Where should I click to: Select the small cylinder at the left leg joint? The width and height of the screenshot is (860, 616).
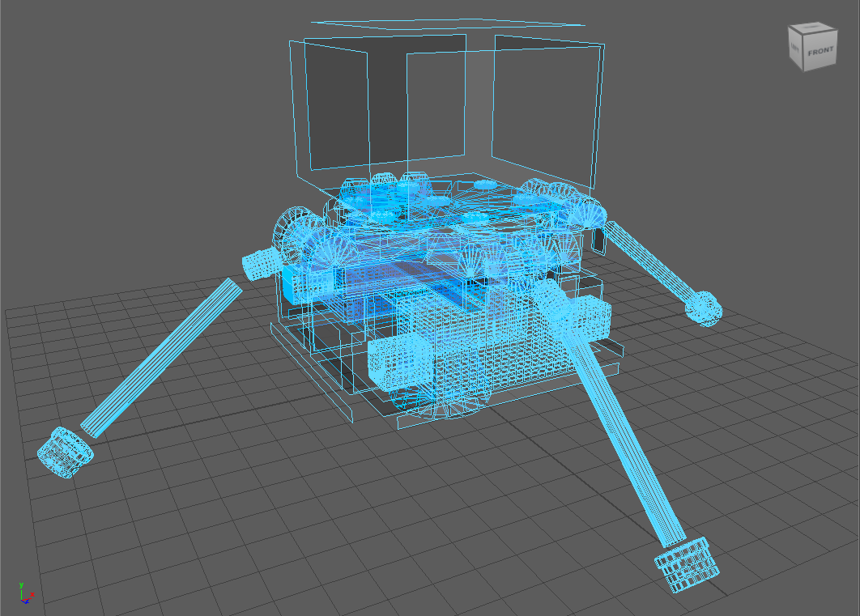pyautogui.click(x=261, y=263)
